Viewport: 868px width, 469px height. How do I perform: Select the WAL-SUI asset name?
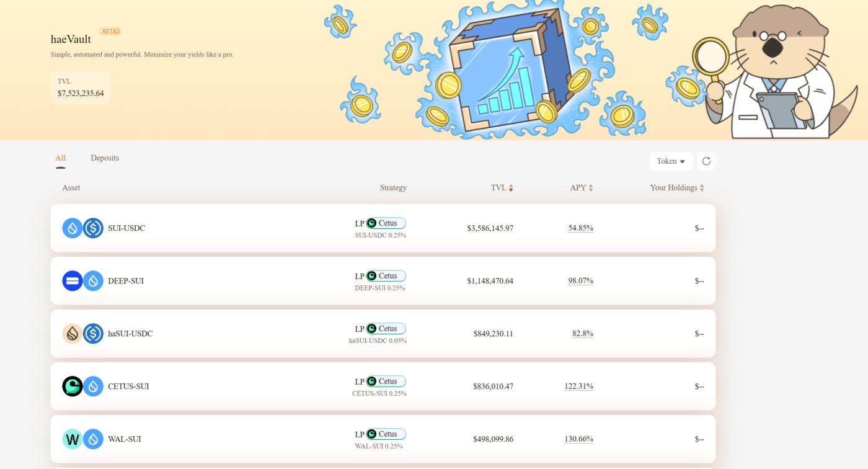(125, 439)
